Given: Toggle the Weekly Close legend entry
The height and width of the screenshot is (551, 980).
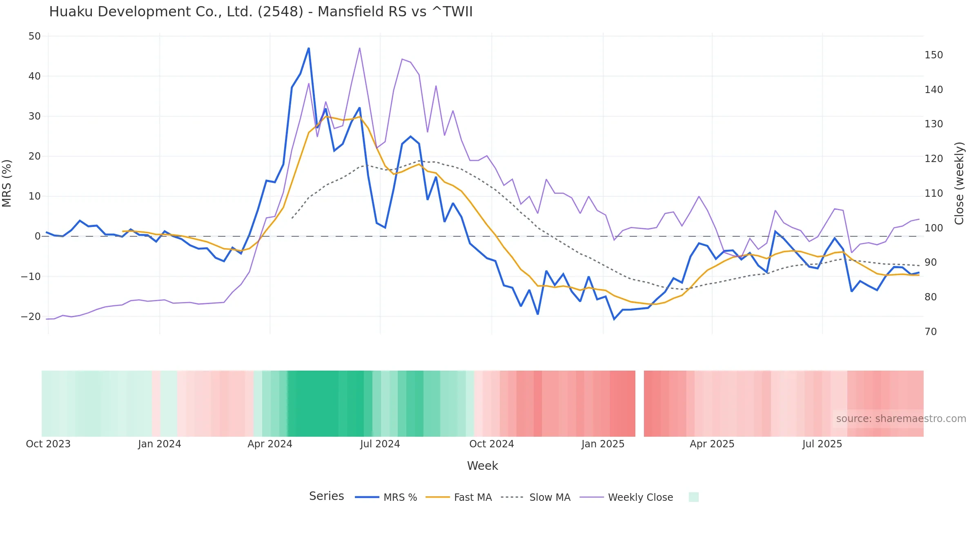Looking at the screenshot, I should tap(626, 497).
